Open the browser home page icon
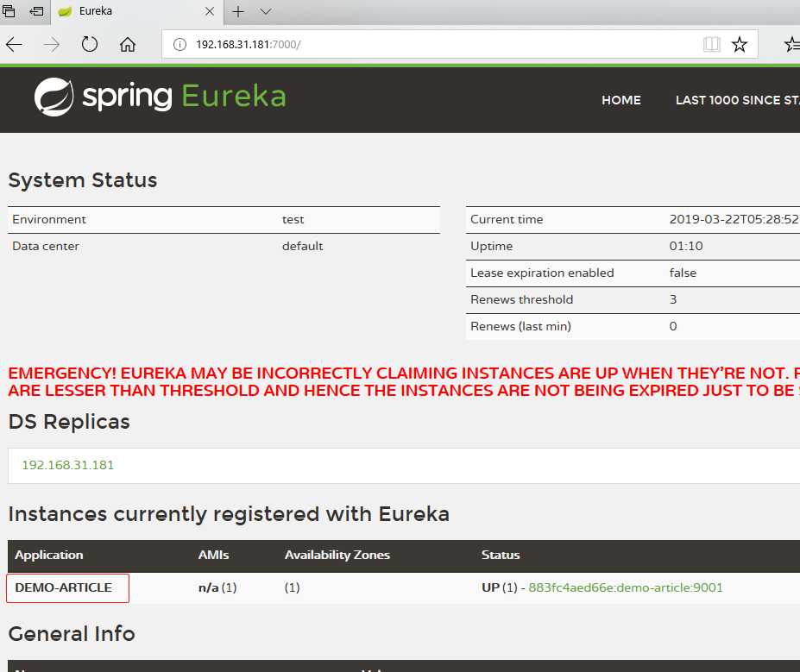800x672 pixels. (128, 45)
